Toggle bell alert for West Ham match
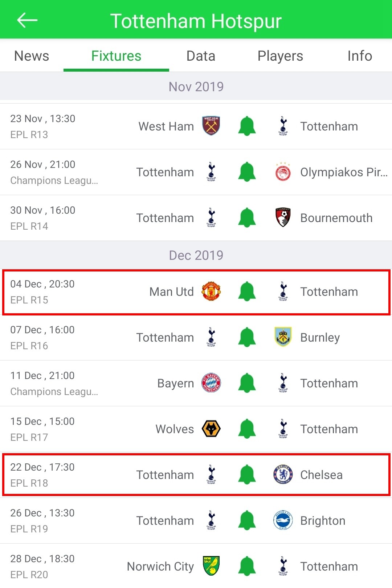Screen dimensions: 392x588 click(x=247, y=126)
